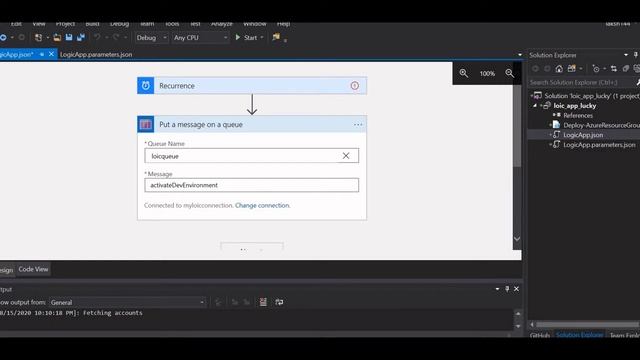
Task: Click the Solution Explorer search magnifier icon
Action: click(x=638, y=82)
